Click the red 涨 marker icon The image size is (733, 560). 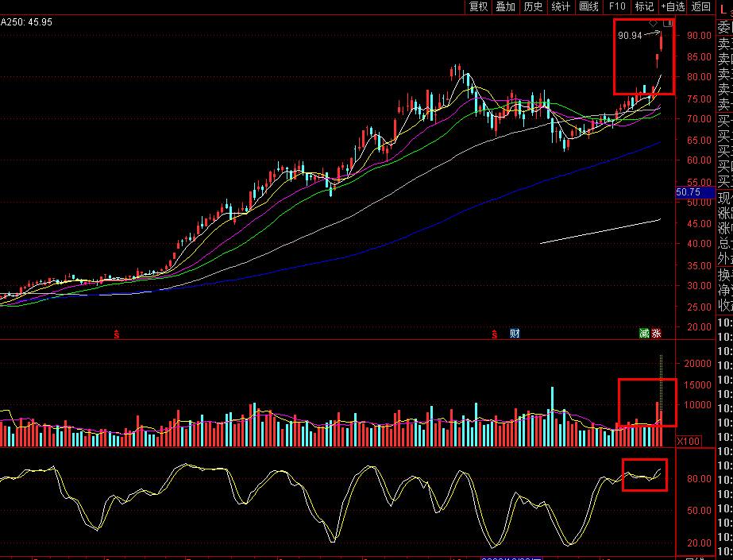(656, 334)
